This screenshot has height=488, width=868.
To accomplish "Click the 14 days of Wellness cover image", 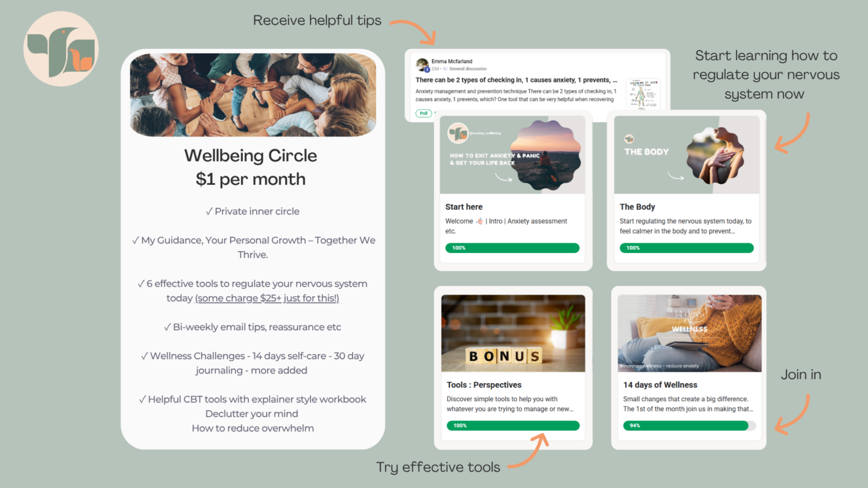I will (690, 333).
